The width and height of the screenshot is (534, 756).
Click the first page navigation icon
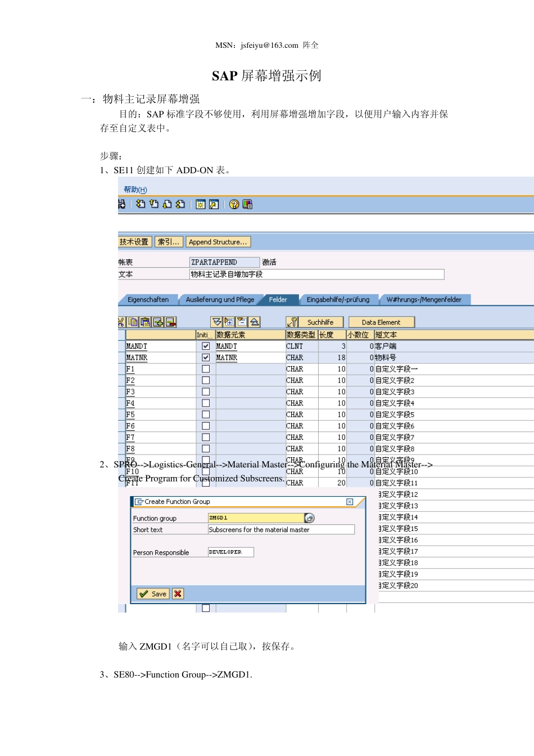click(x=141, y=204)
